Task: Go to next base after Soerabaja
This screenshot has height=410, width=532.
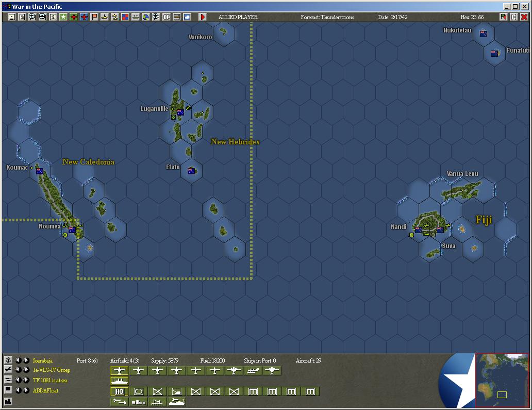Action: (26, 360)
